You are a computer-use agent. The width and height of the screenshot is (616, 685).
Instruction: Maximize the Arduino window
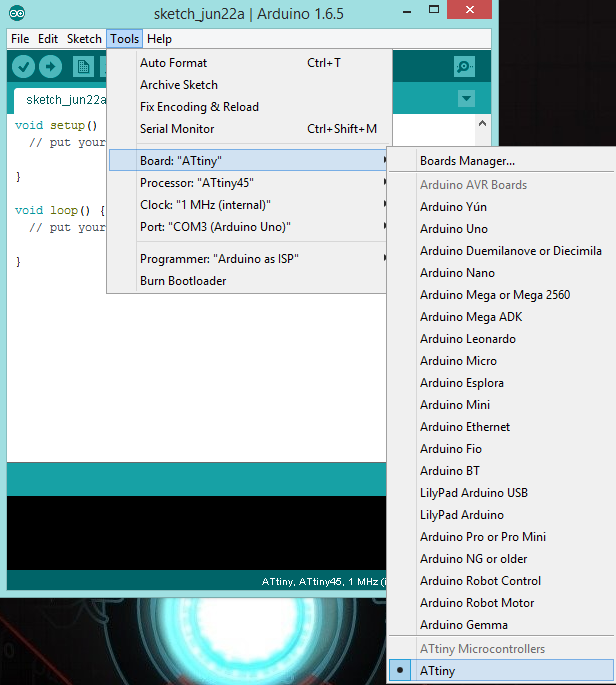click(434, 10)
